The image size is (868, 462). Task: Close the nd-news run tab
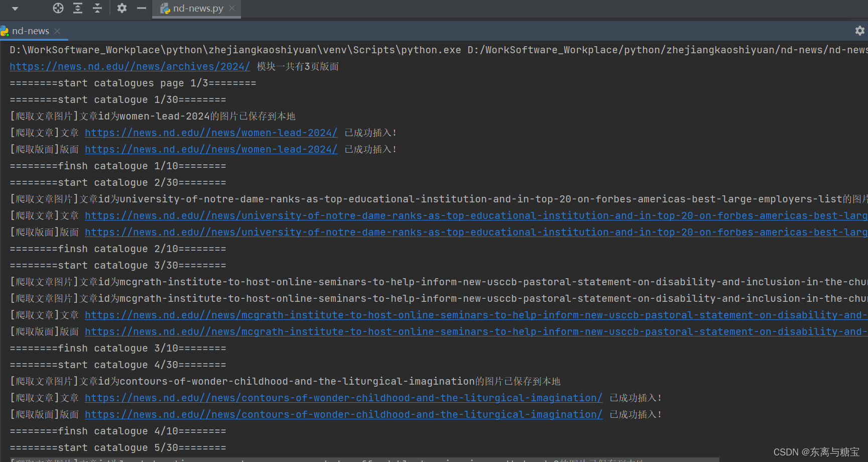[57, 31]
